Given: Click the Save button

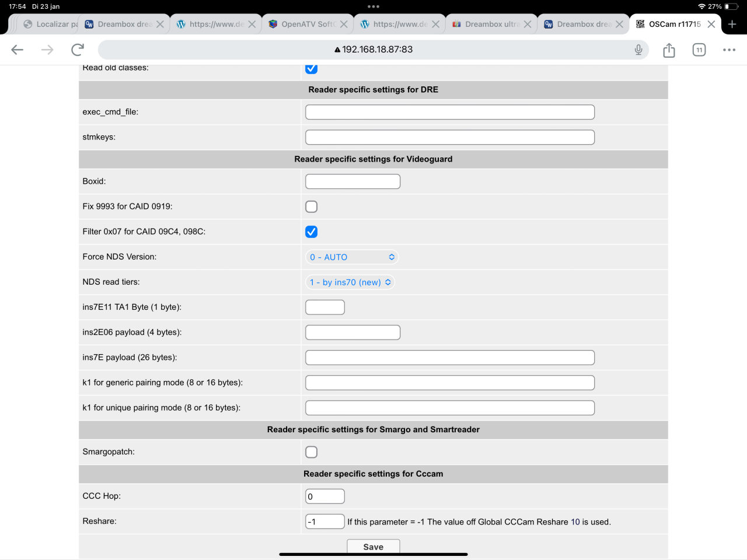Looking at the screenshot, I should pos(373,547).
